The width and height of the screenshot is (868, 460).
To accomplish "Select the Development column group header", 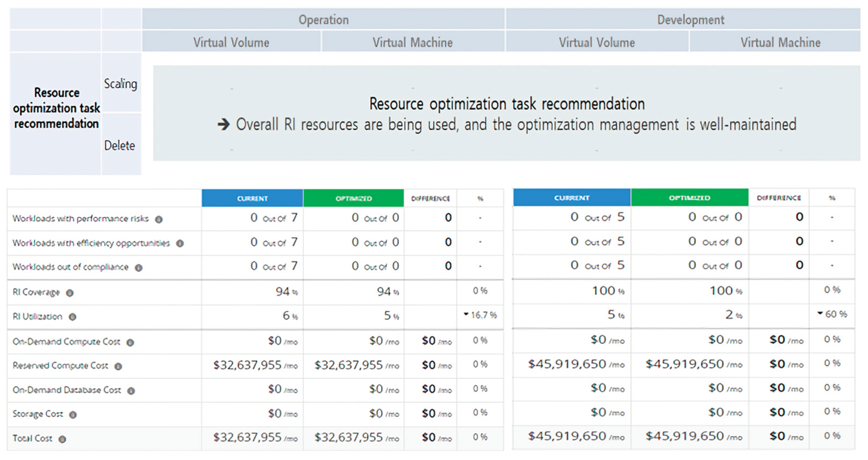I will [x=691, y=20].
